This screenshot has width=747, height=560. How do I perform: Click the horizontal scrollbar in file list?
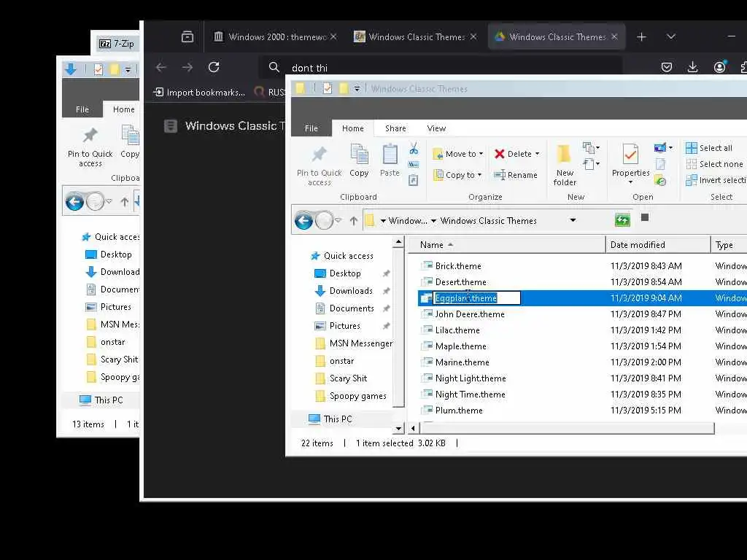(x=566, y=428)
